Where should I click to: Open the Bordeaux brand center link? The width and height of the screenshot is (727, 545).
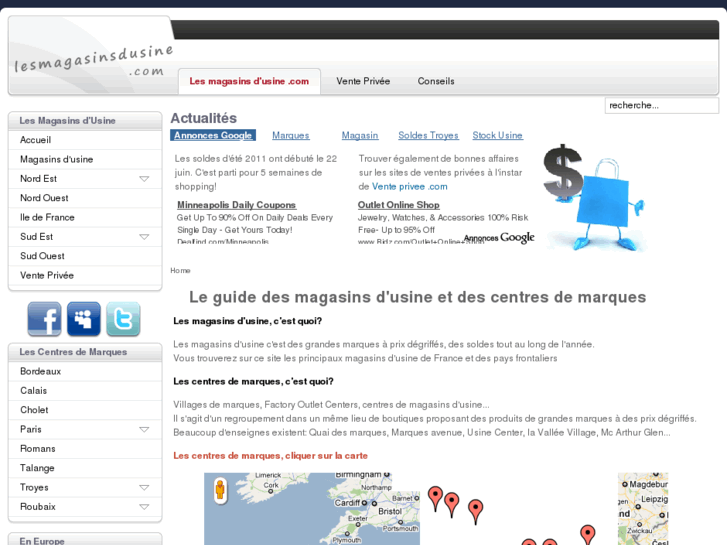point(85,372)
